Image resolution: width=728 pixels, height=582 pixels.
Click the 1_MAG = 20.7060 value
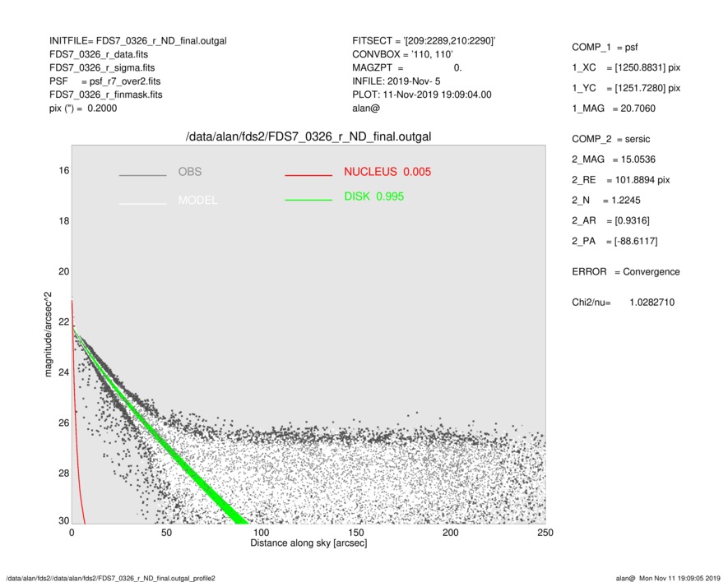[614, 109]
